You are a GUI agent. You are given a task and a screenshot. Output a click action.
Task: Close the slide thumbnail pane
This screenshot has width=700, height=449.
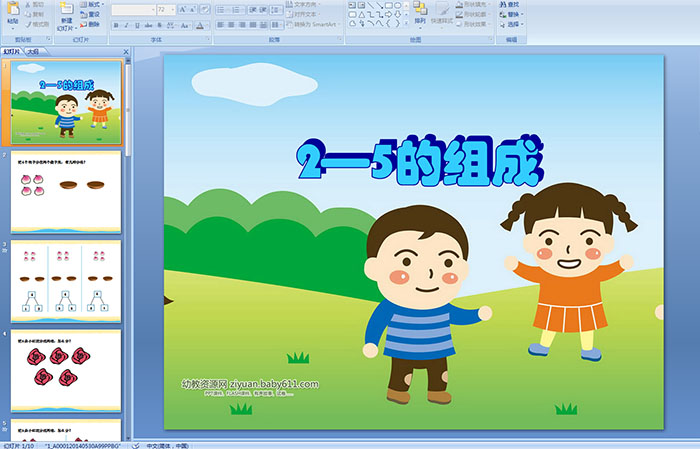[x=126, y=52]
